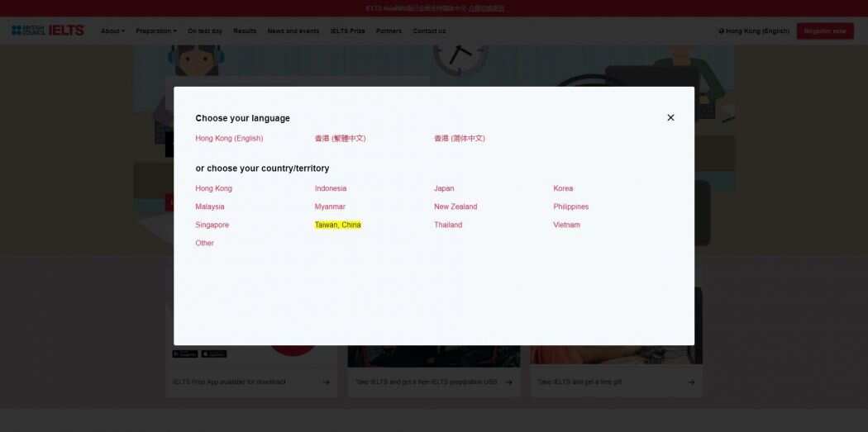Select New Zealand country link
Screen dimensions: 868x432
pos(455,207)
